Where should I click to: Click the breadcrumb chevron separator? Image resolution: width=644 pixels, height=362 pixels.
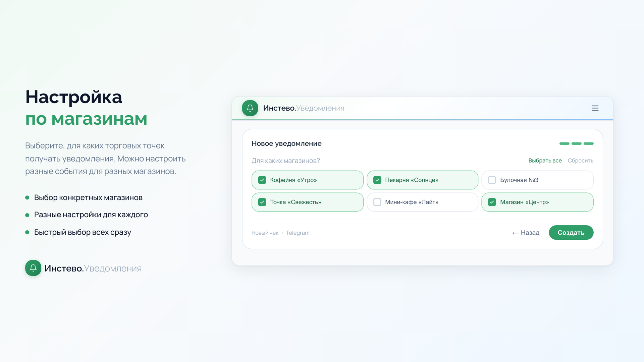coord(282,233)
